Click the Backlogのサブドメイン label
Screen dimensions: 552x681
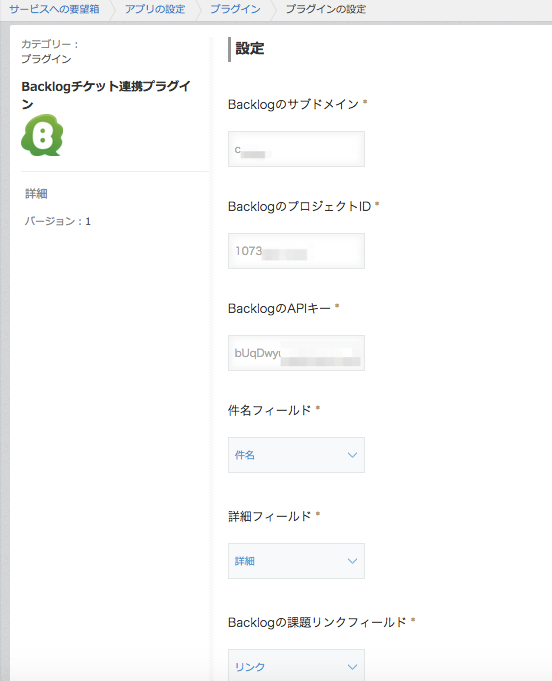[x=294, y=104]
